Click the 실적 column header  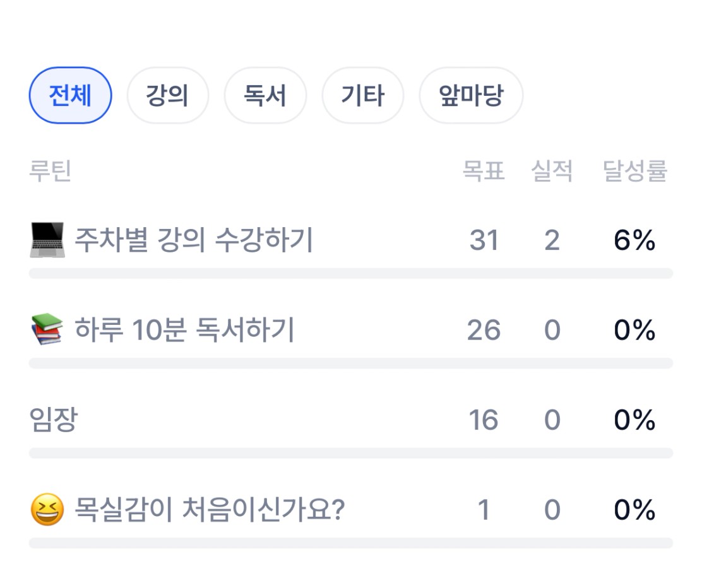[552, 172]
